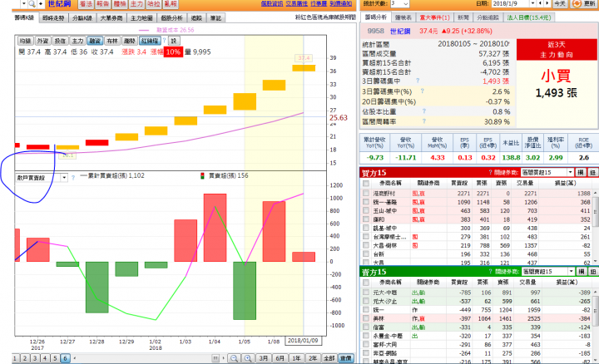Viewport: 599px width, 364px height.
Task: Click the magnifier stock search icon
Action: tap(32, 4)
